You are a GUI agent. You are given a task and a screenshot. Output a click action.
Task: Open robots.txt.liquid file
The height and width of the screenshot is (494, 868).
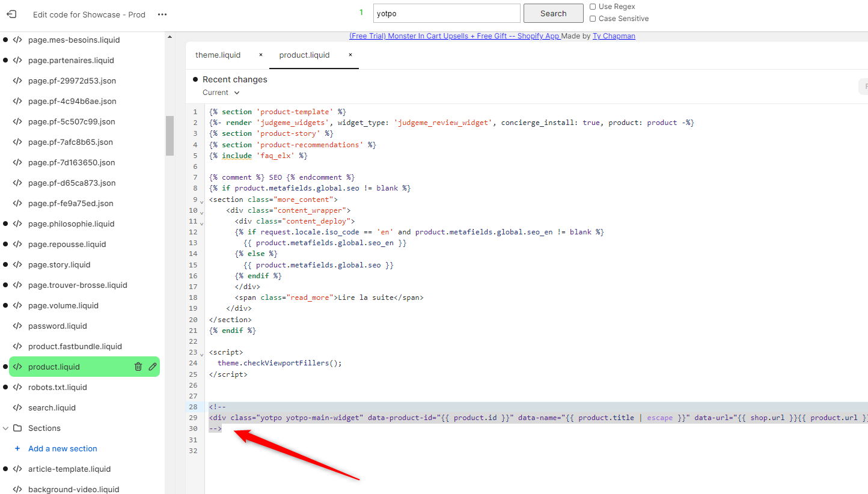[x=58, y=387]
